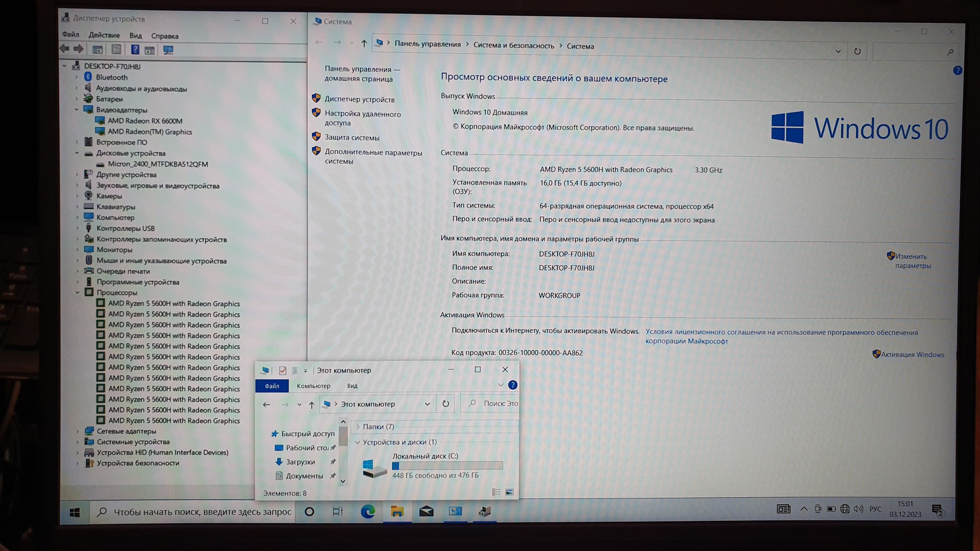
Task: Click the scan for hardware changes toolbar icon
Action: pyautogui.click(x=168, y=50)
